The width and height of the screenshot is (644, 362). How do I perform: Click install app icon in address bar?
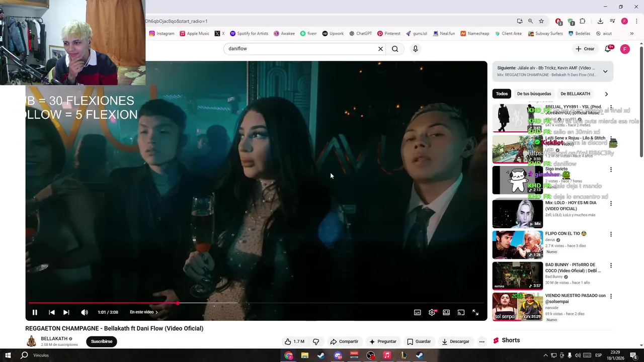click(x=520, y=21)
